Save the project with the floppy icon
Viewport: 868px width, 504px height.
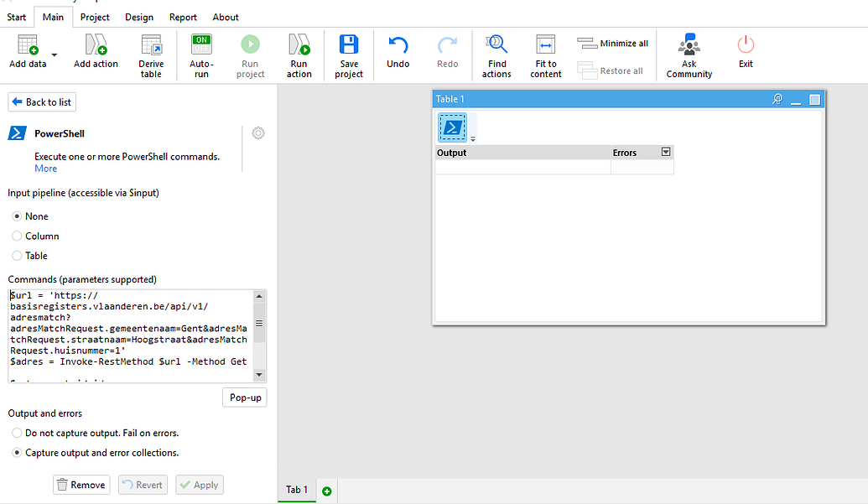click(x=349, y=44)
